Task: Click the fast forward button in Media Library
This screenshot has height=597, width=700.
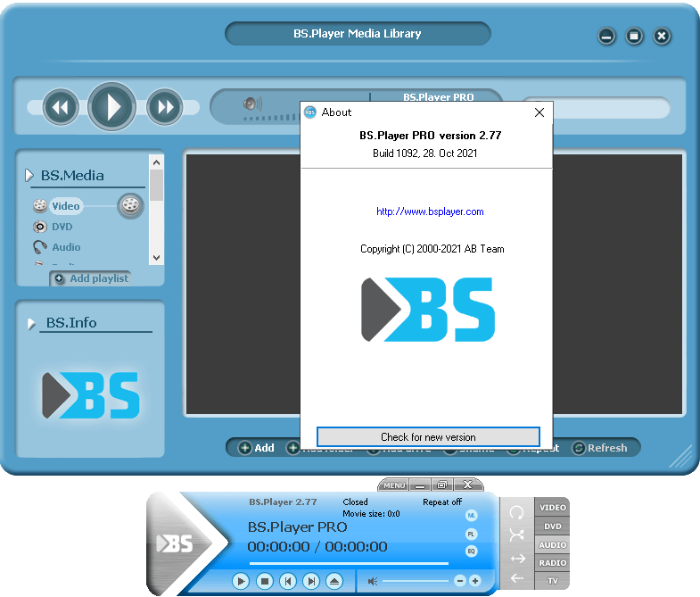Action: 165,107
